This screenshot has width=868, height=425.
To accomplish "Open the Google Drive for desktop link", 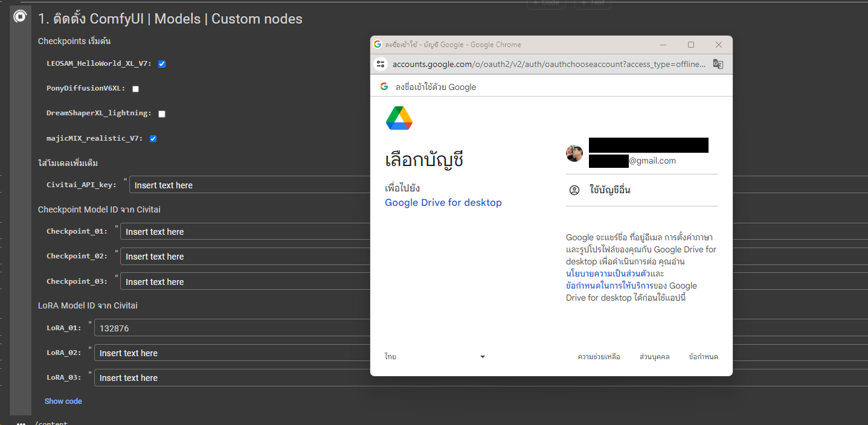I will [443, 203].
